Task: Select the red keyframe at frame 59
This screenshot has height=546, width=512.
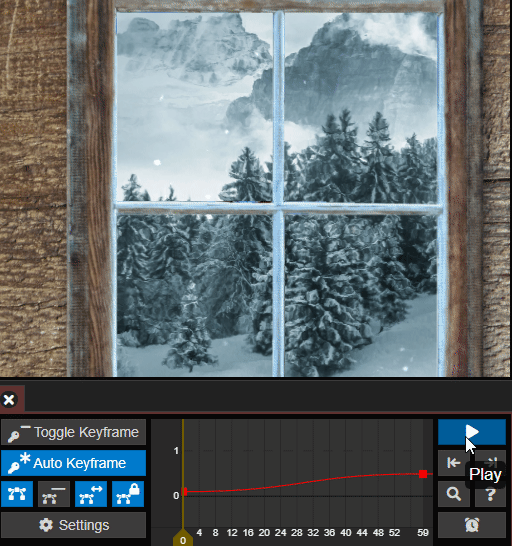Action: coord(423,474)
